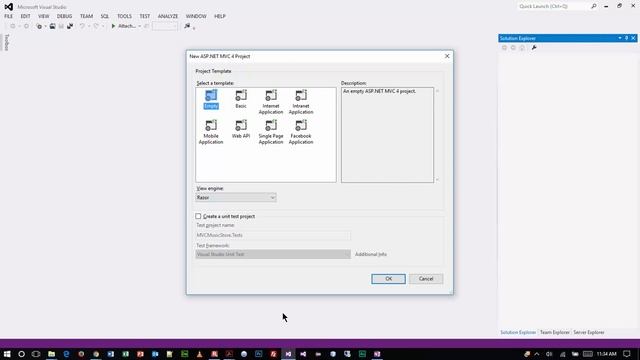Click OK in the MVC project dialog
Viewport: 640px width, 360px height.
coord(388,279)
